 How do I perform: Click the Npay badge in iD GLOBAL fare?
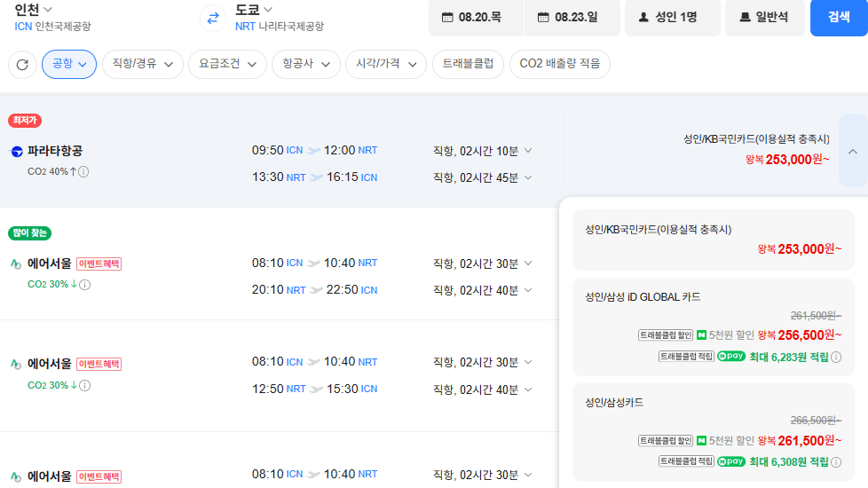[x=730, y=357]
